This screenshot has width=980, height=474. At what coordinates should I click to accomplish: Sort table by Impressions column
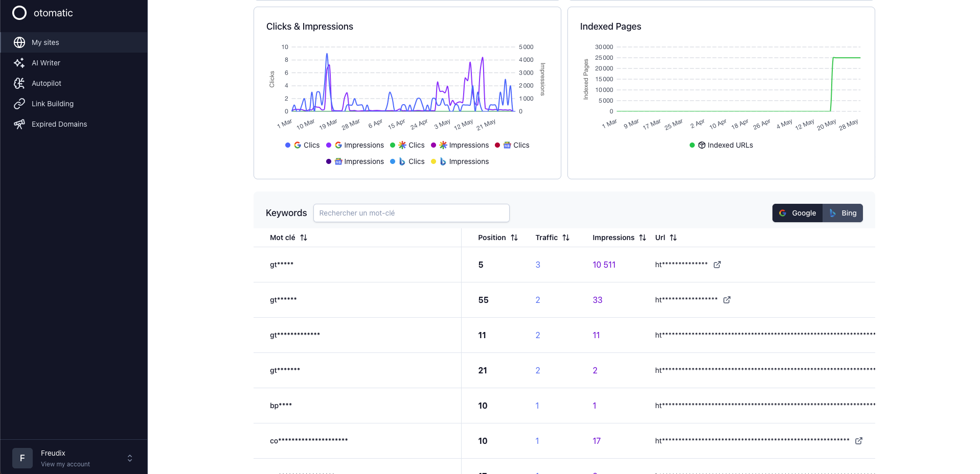click(x=643, y=238)
